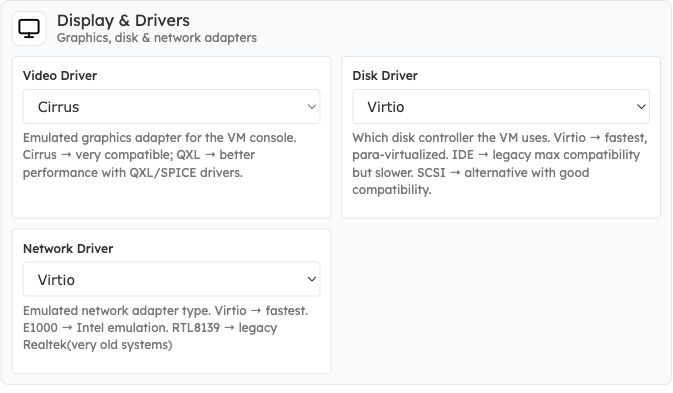The image size is (673, 393).
Task: Click the monitor icon beside Display & Drivers
Action: click(29, 29)
